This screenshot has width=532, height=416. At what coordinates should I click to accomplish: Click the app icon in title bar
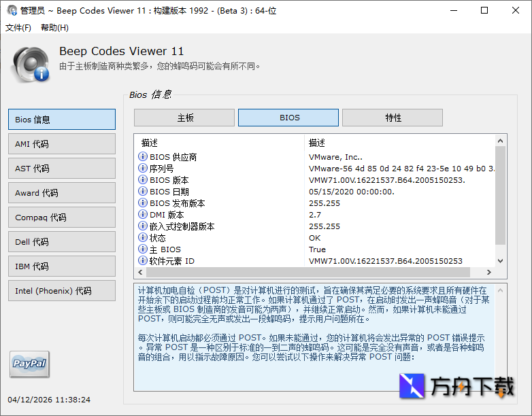12,10
